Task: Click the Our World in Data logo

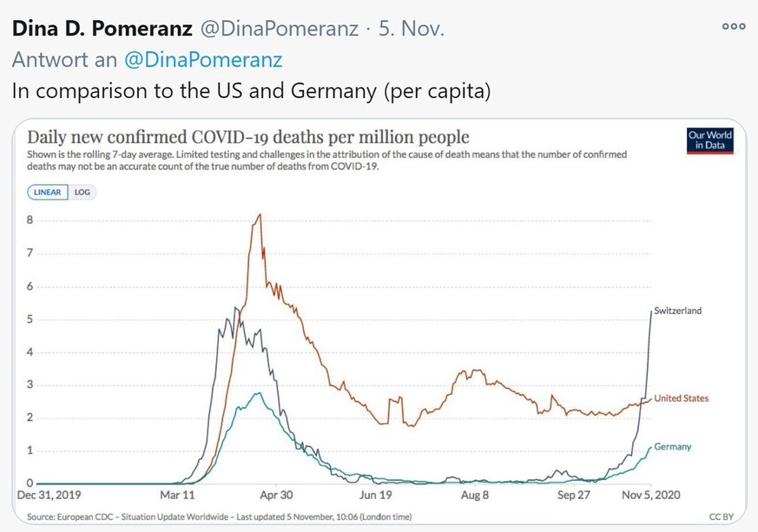Action: 709,141
